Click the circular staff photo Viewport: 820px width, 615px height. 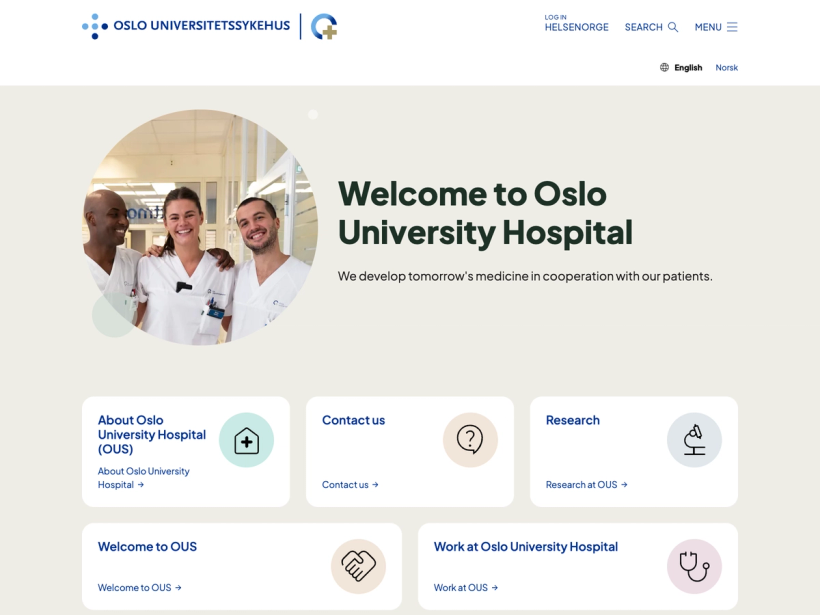pos(200,227)
